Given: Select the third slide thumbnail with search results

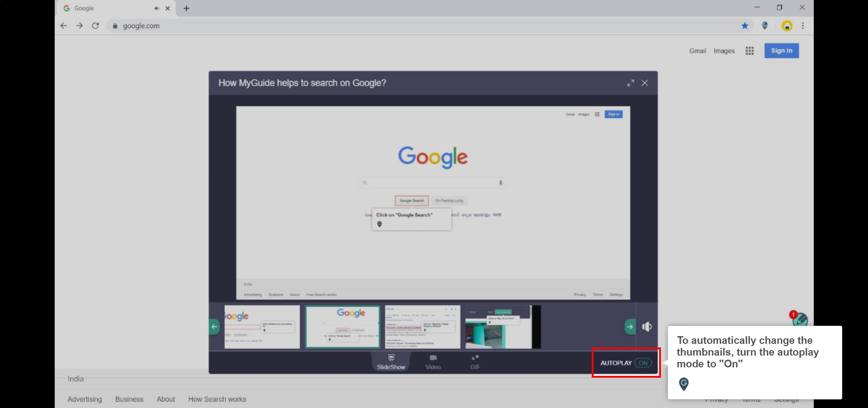Looking at the screenshot, I should pos(423,327).
